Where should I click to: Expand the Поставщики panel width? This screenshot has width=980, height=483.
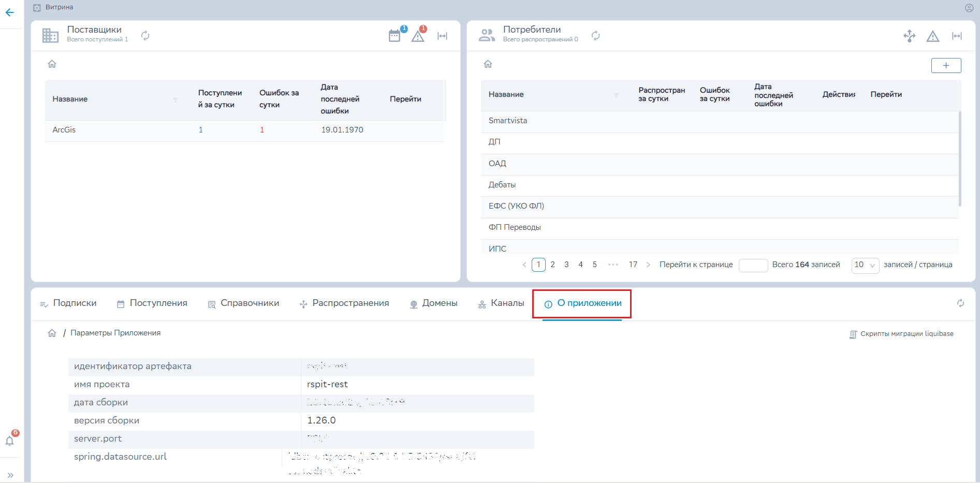pos(442,36)
